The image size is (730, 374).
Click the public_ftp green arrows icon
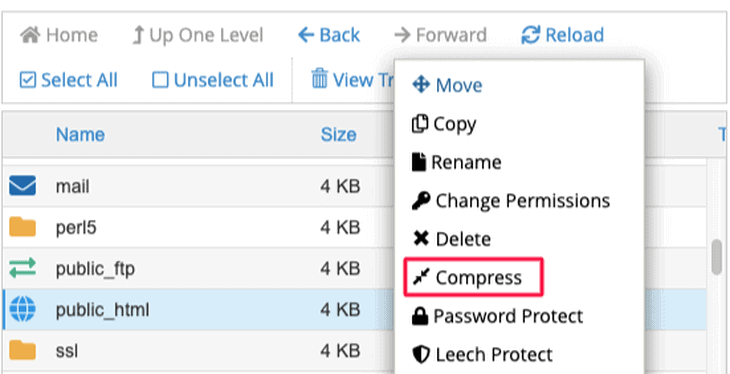pos(22,268)
